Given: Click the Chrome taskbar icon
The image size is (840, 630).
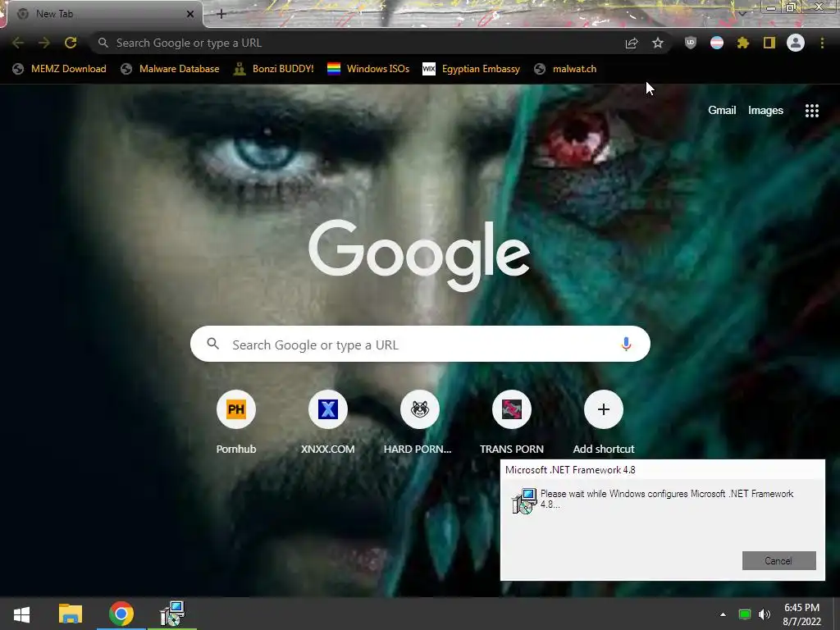Looking at the screenshot, I should [x=121, y=614].
